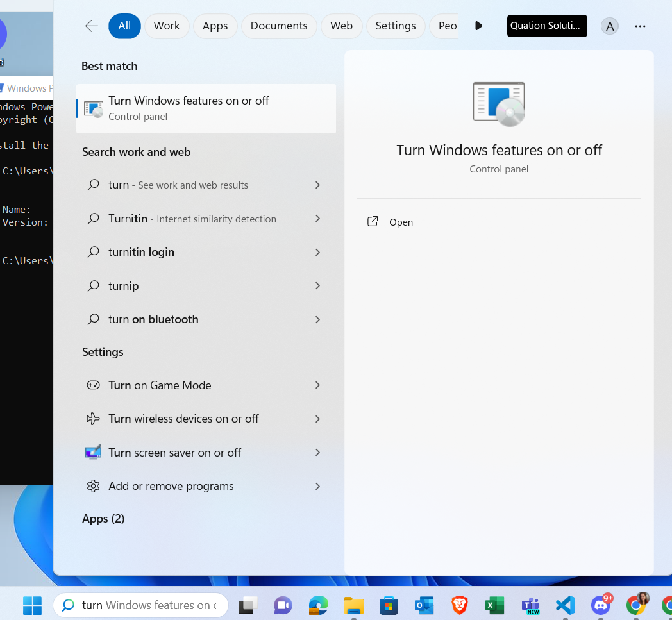Open Outlook from the taskbar
This screenshot has height=620, width=672.
(424, 605)
